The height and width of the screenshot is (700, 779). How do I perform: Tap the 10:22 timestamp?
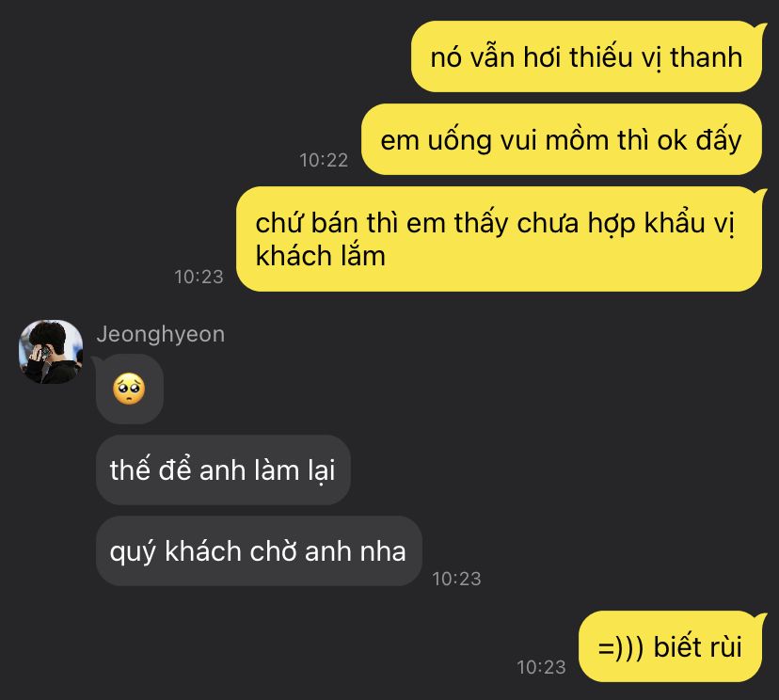pyautogui.click(x=324, y=160)
